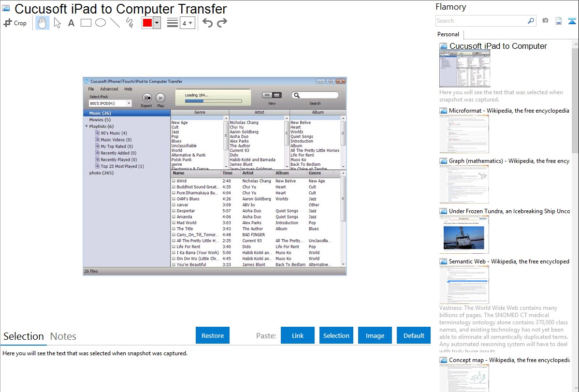The image size is (579, 392).
Task: Click the Recently Added playlist icon
Action: point(98,153)
